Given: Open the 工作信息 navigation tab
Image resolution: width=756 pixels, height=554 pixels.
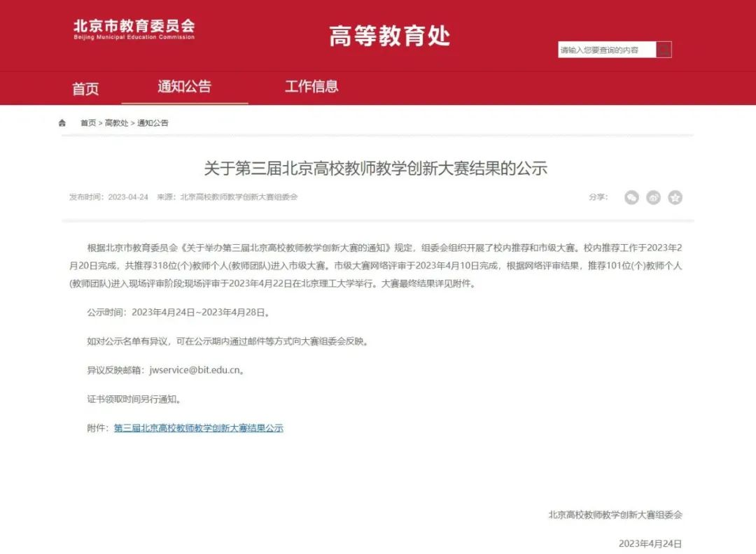Looking at the screenshot, I should pos(311,87).
